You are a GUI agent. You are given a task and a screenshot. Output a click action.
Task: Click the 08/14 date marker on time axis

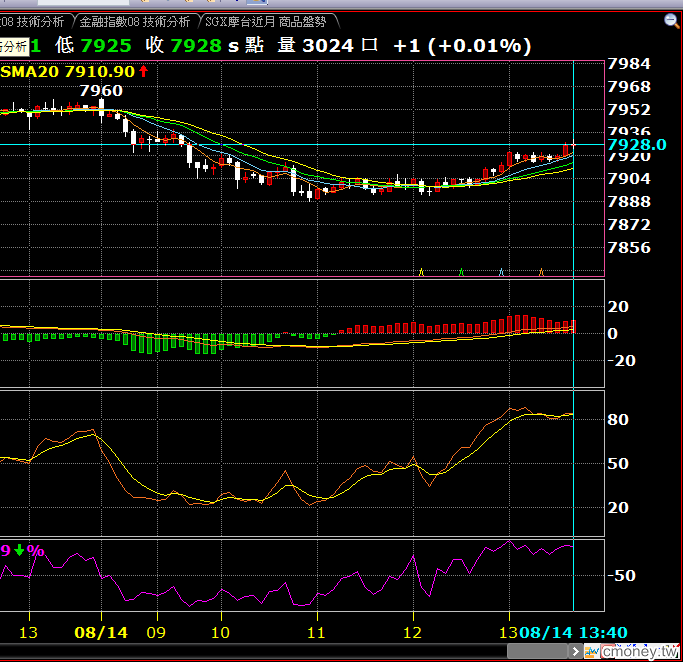pyautogui.click(x=101, y=632)
